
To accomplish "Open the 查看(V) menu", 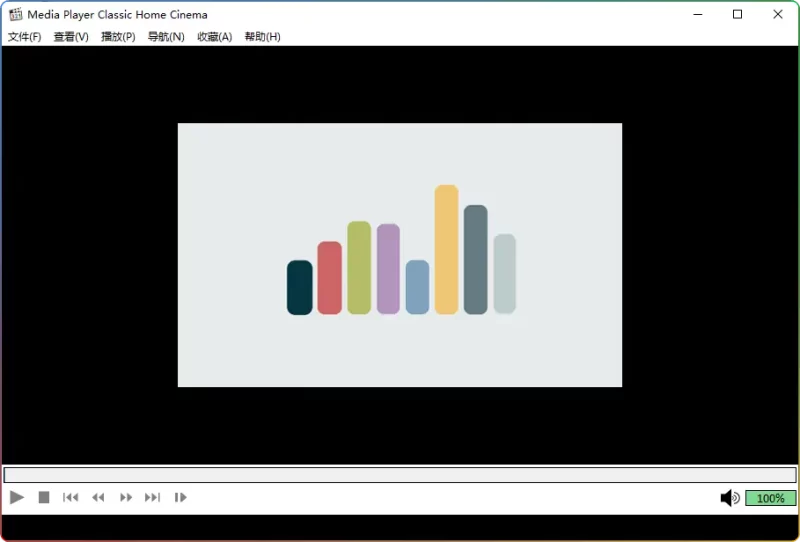I will tap(71, 37).
